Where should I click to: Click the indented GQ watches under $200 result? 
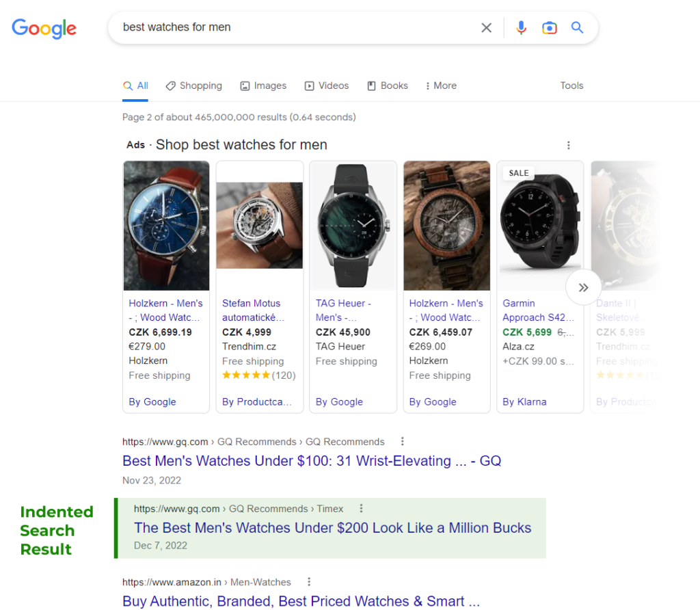coord(333,528)
